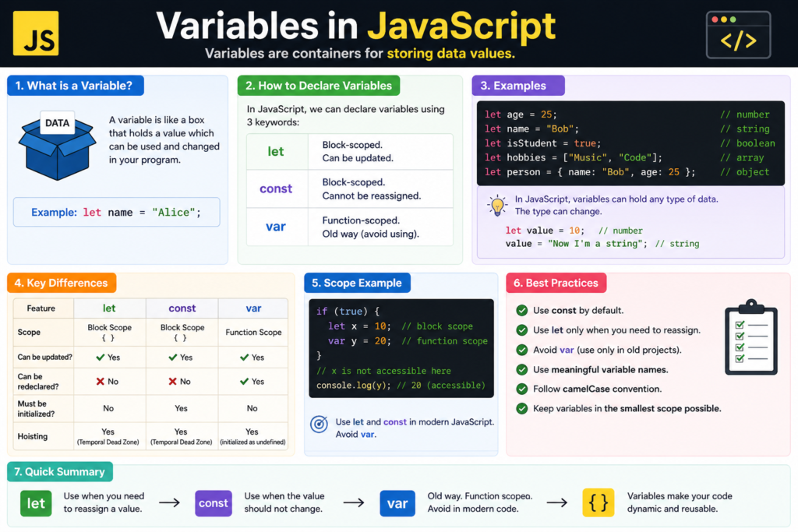798x532 pixels.
Task: Click the red X under const for 'Can be redeclared?'
Action: [173, 382]
